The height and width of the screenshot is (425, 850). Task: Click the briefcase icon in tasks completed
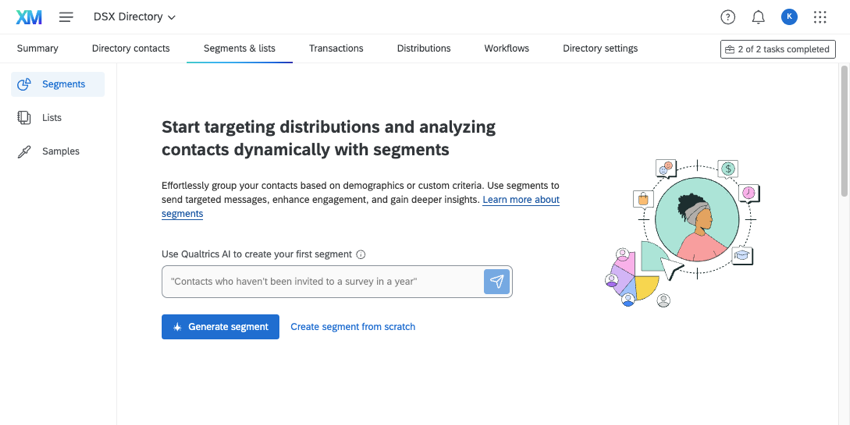(730, 49)
